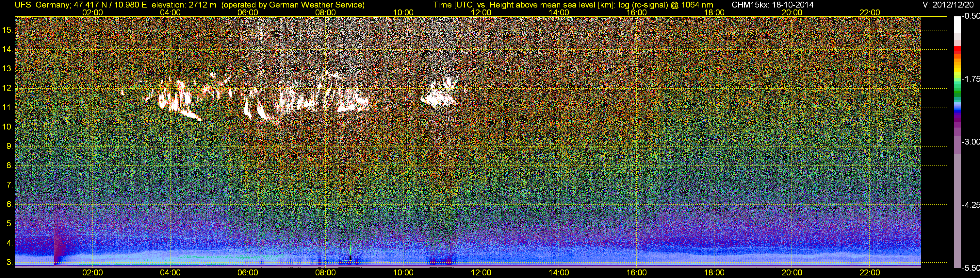This screenshot has width=980, height=278.
Task: Click '10:00' on the top time axis
Action: click(403, 12)
